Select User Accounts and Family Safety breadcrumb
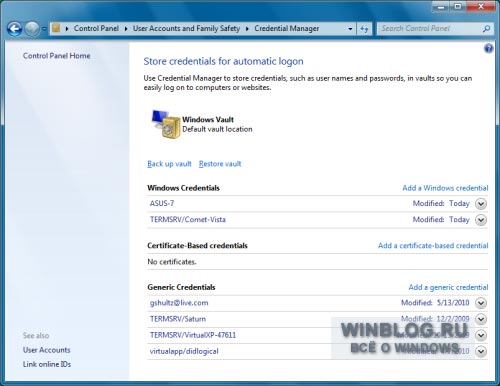This screenshot has height=386, width=500. pos(186,29)
